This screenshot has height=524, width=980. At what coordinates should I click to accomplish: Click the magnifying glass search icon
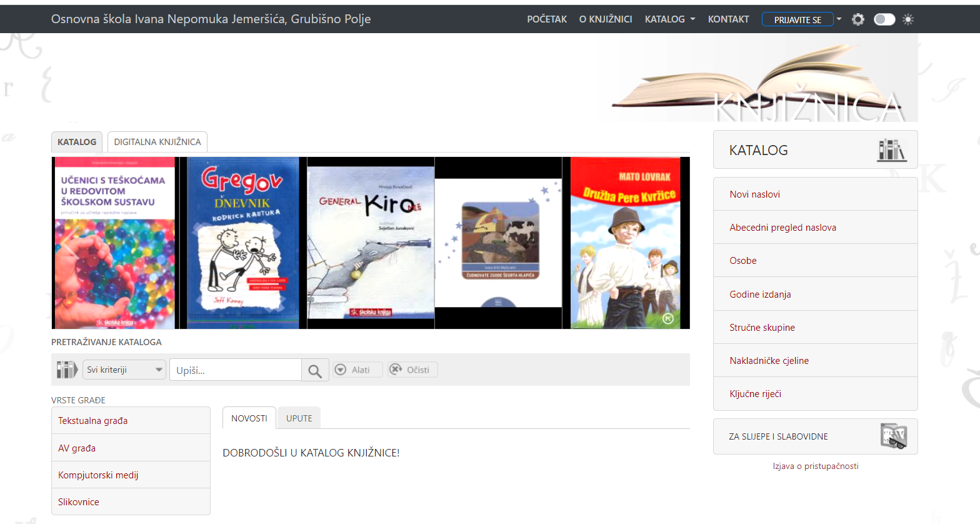click(x=315, y=370)
